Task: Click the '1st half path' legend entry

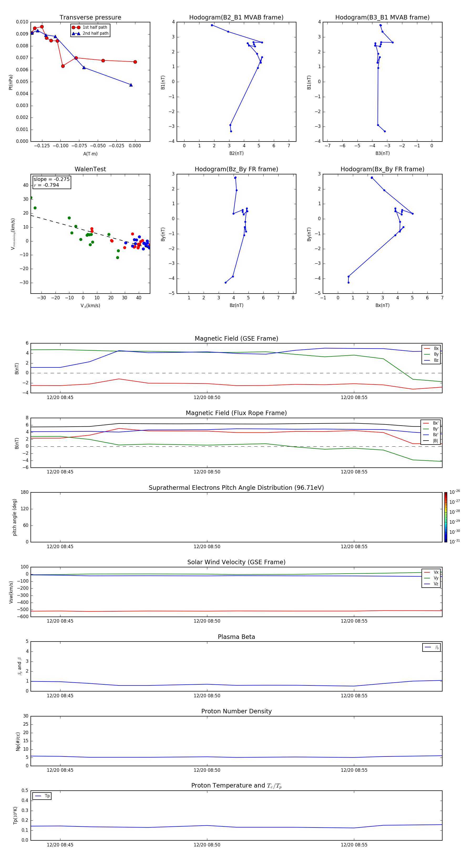Action: pos(90,27)
